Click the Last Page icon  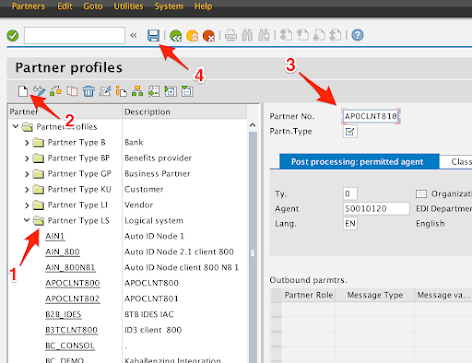pos(335,35)
